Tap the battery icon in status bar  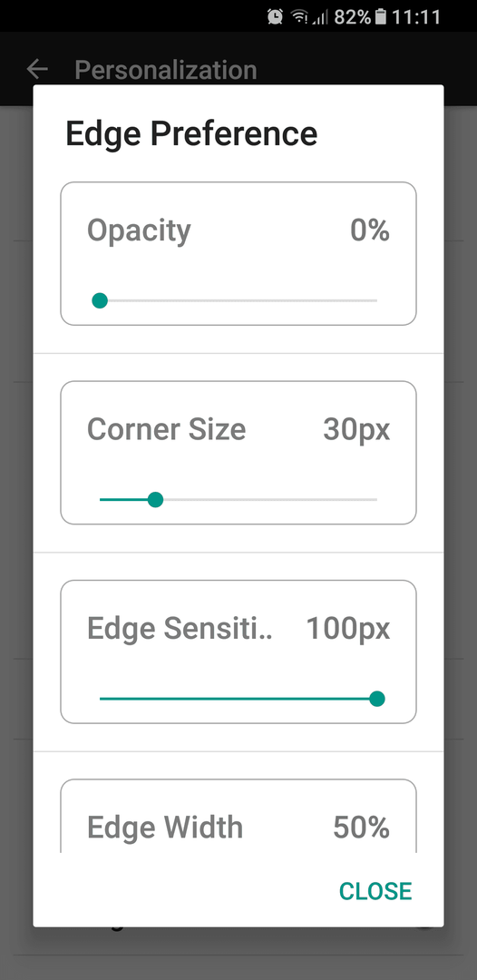coord(381,17)
